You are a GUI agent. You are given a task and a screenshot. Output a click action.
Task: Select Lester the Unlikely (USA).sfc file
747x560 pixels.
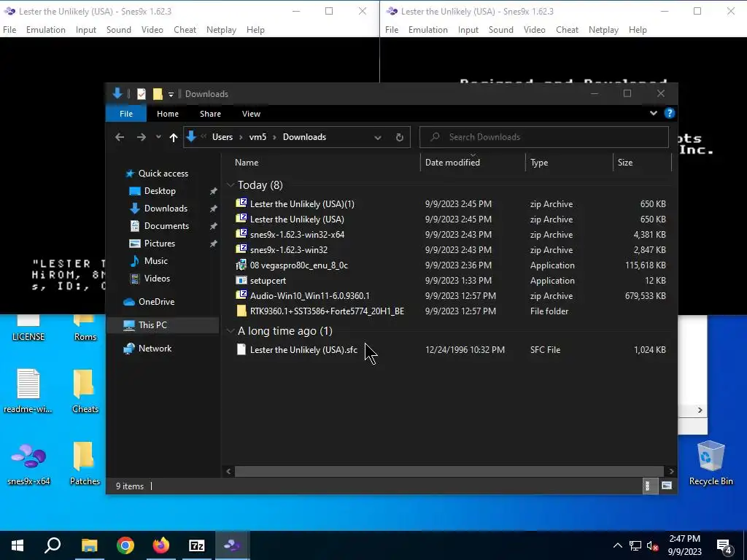[303, 349]
